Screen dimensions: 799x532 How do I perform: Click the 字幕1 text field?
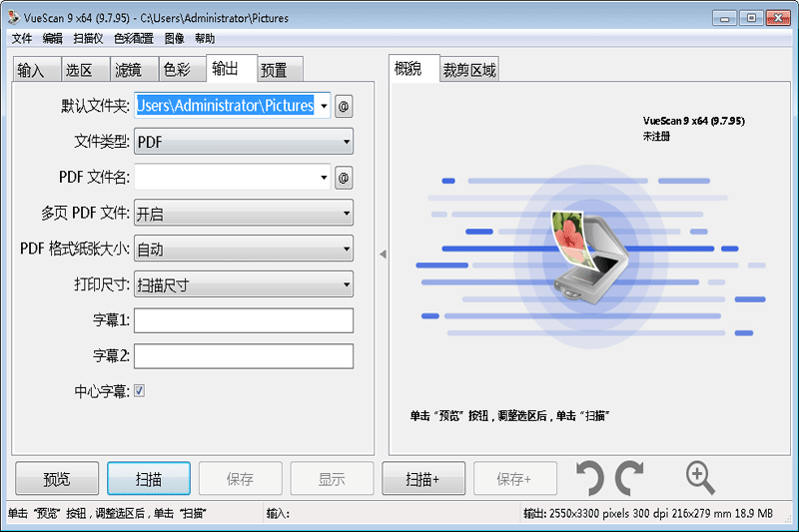pyautogui.click(x=244, y=320)
